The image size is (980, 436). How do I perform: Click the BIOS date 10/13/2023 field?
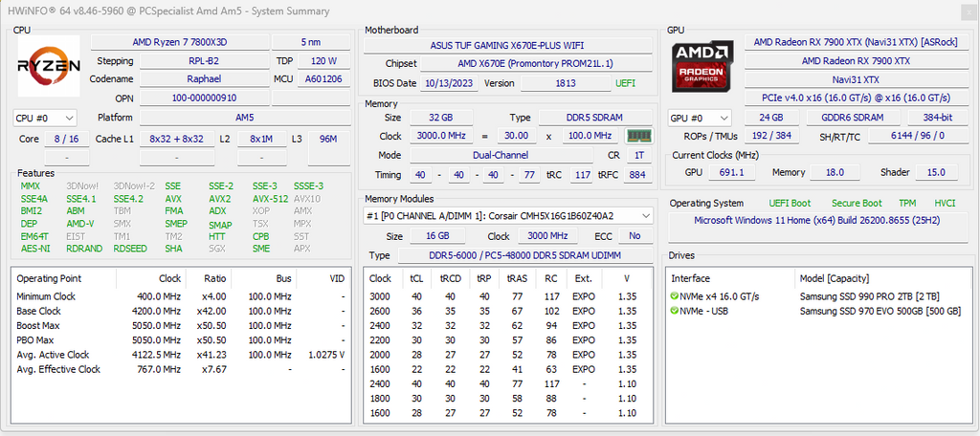tap(449, 83)
